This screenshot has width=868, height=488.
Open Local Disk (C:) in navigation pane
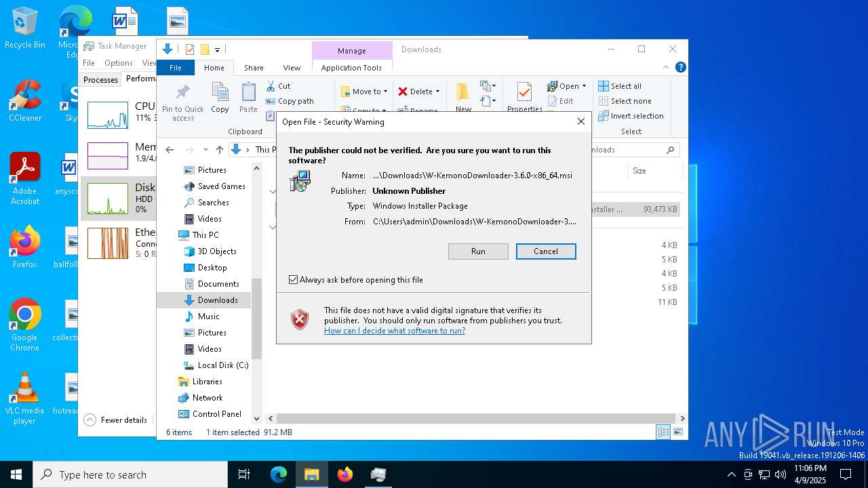216,365
